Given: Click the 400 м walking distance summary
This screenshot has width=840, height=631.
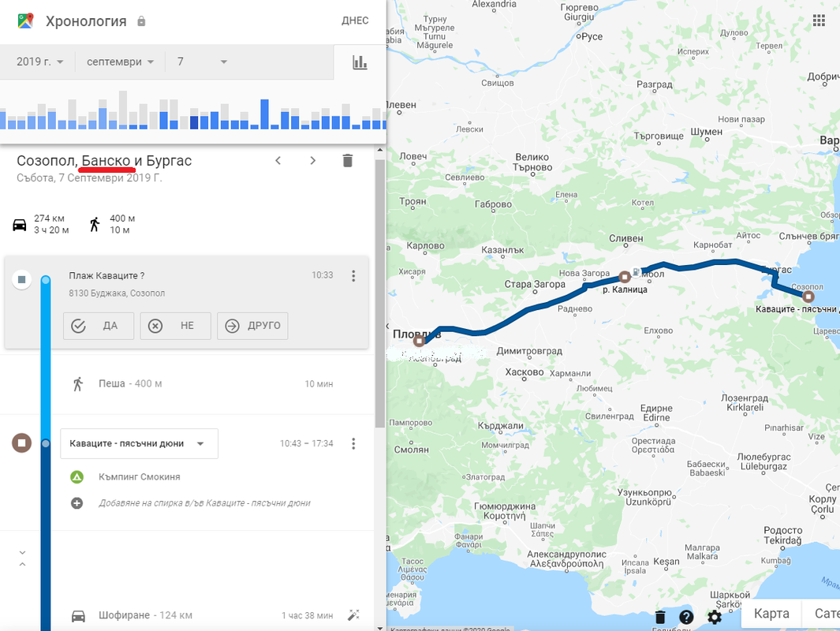Looking at the screenshot, I should (x=122, y=218).
